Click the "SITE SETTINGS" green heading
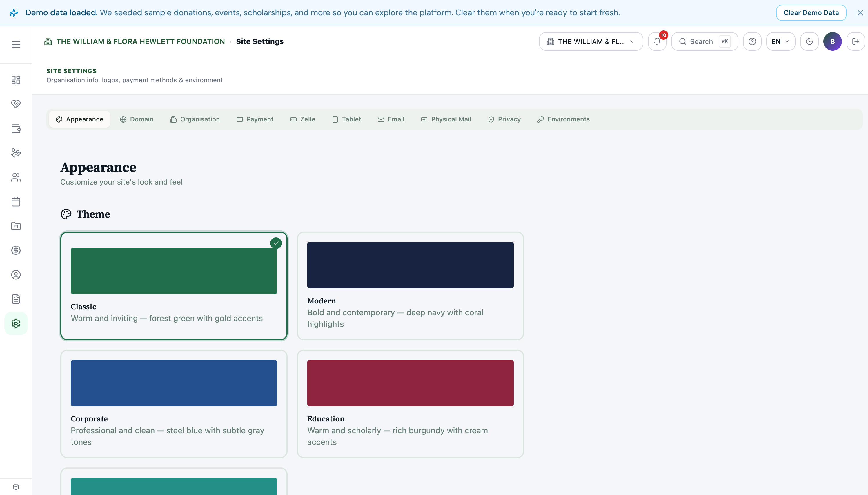This screenshot has width=868, height=495. tap(71, 71)
